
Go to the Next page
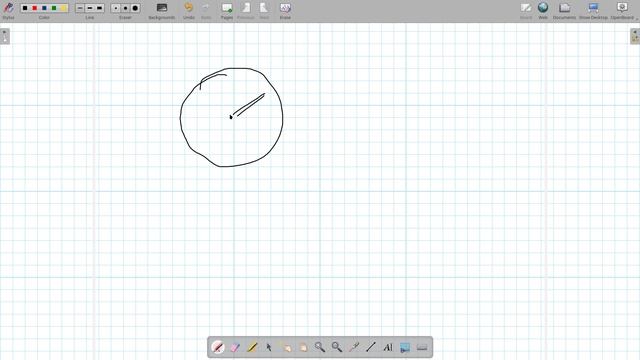264,10
